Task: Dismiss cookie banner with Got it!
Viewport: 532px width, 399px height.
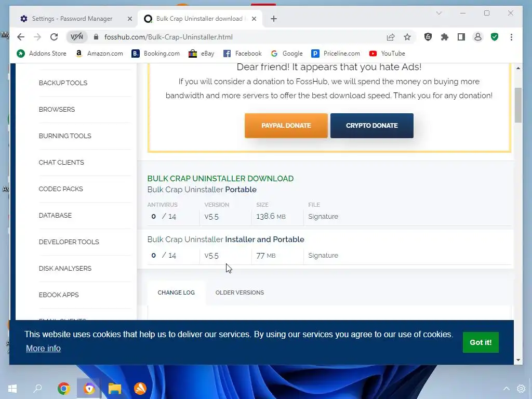Action: click(x=481, y=342)
